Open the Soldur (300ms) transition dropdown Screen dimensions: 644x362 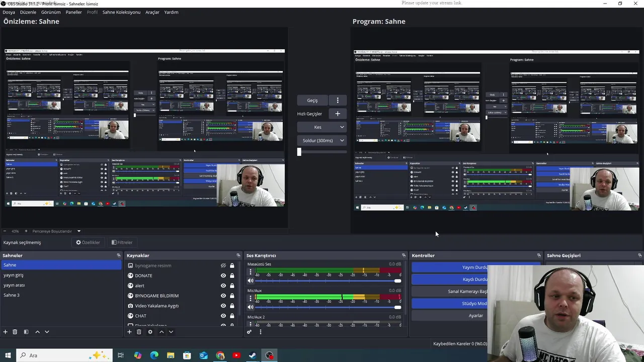[322, 141]
